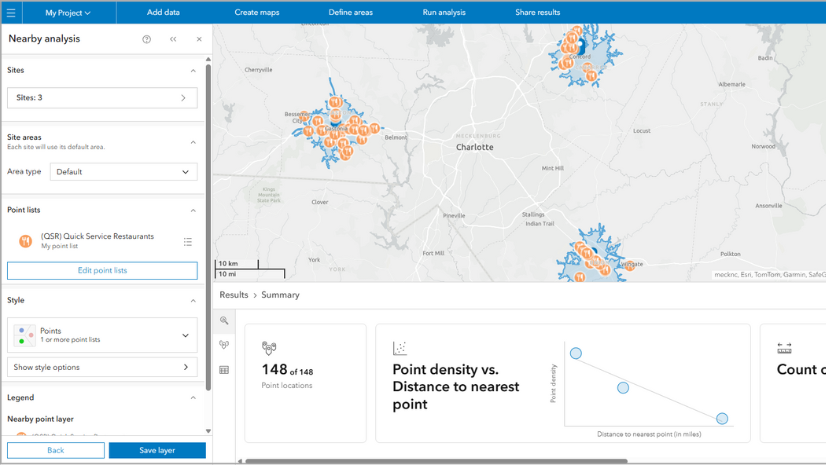Viewport: 826px width, 465px height.
Task: Click the panel scrollbar down arrow
Action: [x=208, y=431]
